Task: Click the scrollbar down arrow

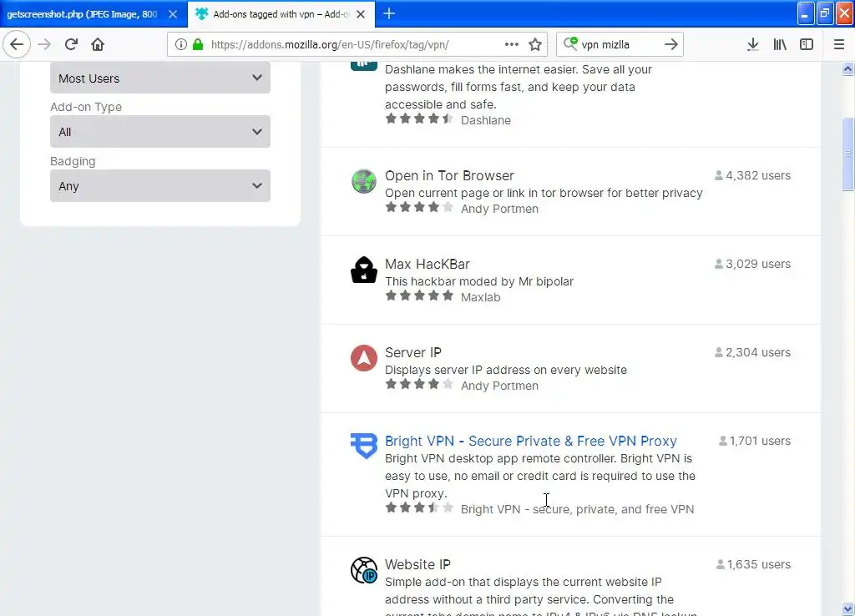Action: pos(847,608)
